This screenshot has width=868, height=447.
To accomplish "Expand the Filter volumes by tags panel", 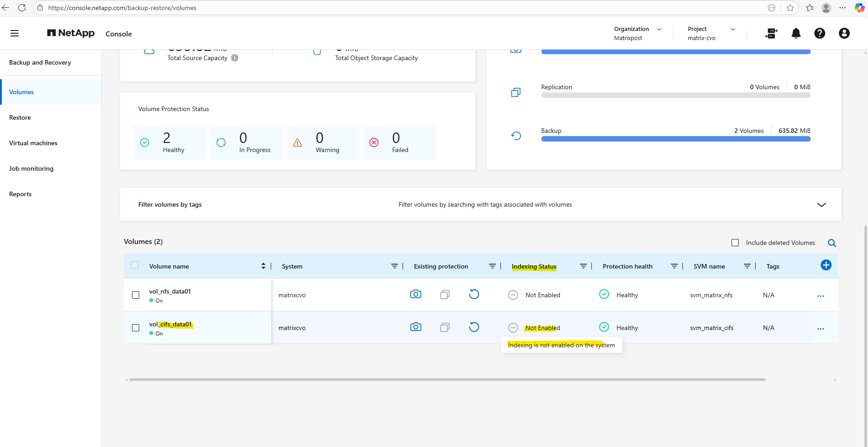I will (821, 205).
